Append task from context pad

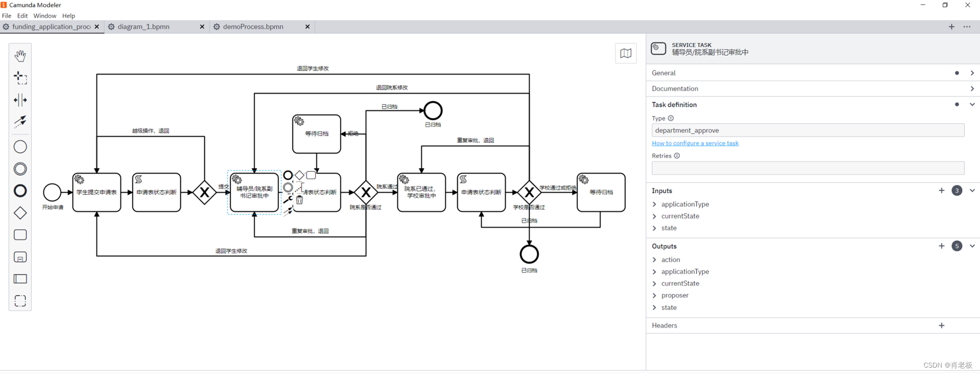pyautogui.click(x=311, y=175)
